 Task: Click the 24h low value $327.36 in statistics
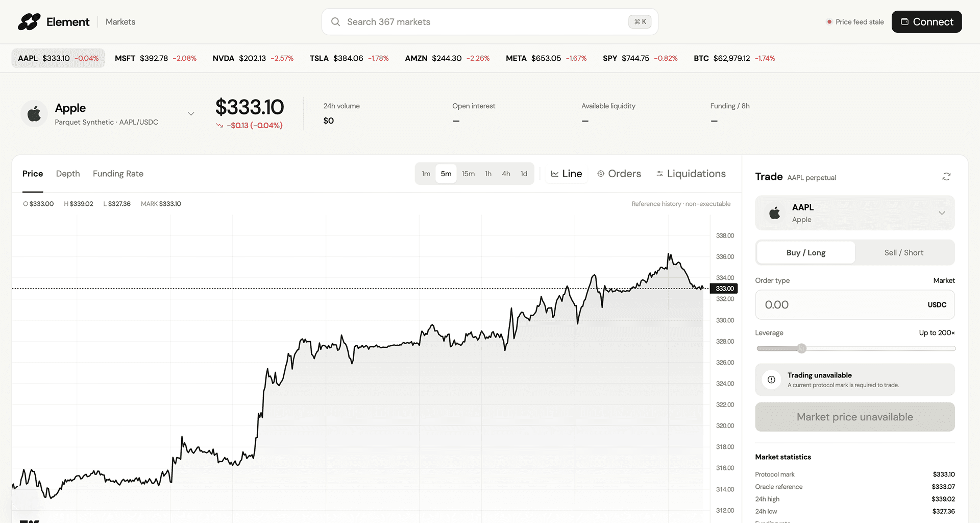[943, 511]
